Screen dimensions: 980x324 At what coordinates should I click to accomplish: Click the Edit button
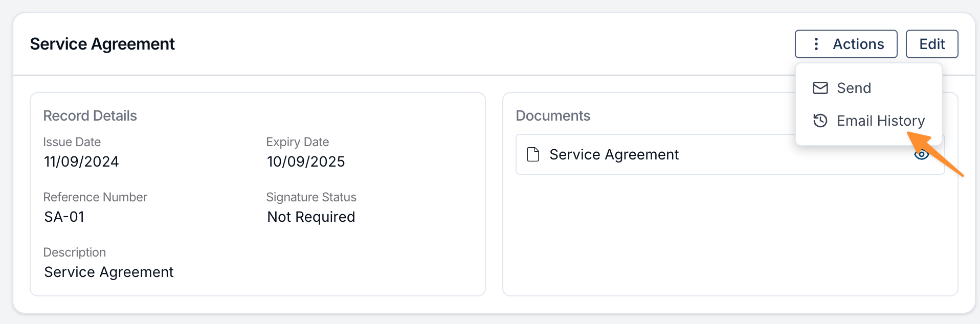931,44
